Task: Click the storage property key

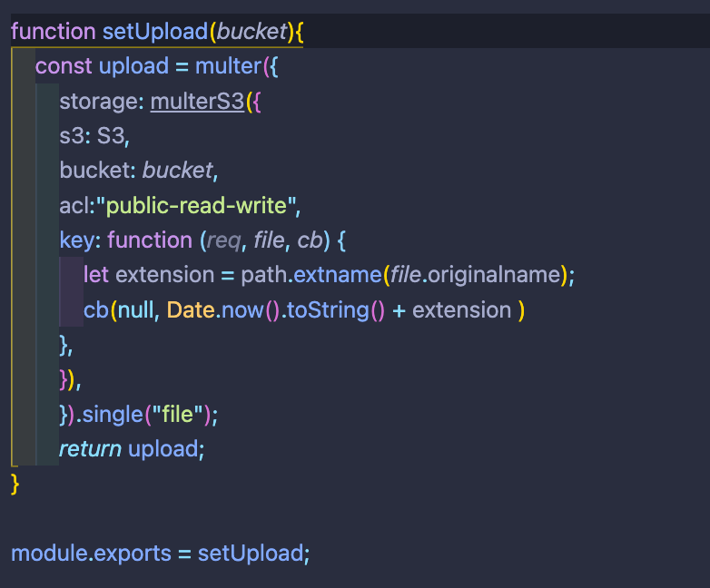Action: tap(98, 102)
